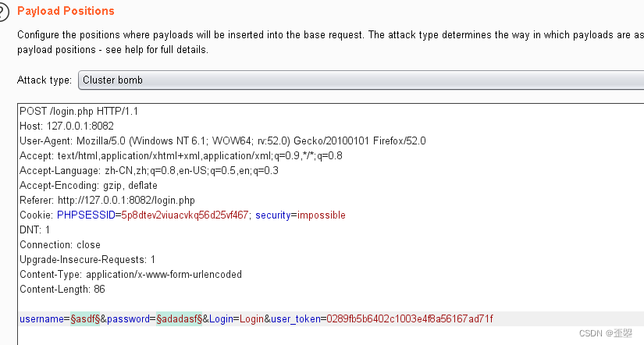Click the security cookie name

pyautogui.click(x=272, y=215)
